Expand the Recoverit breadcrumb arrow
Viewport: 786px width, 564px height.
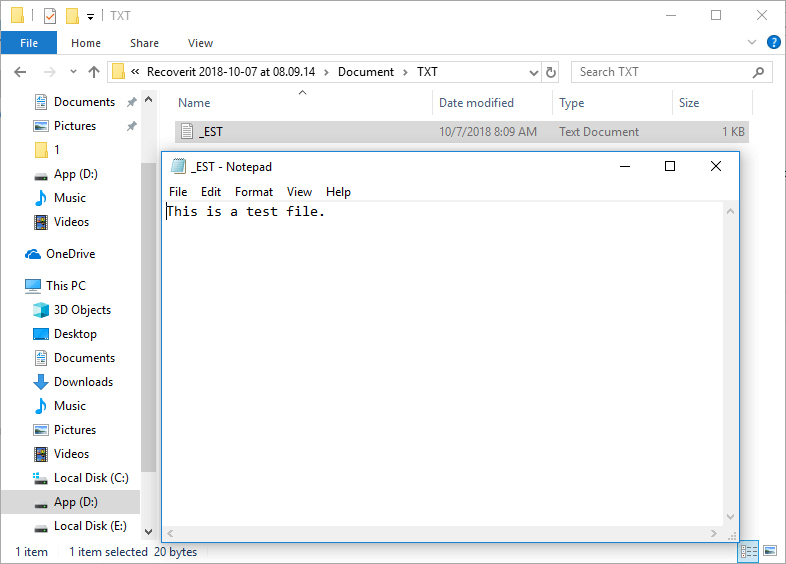coord(326,72)
